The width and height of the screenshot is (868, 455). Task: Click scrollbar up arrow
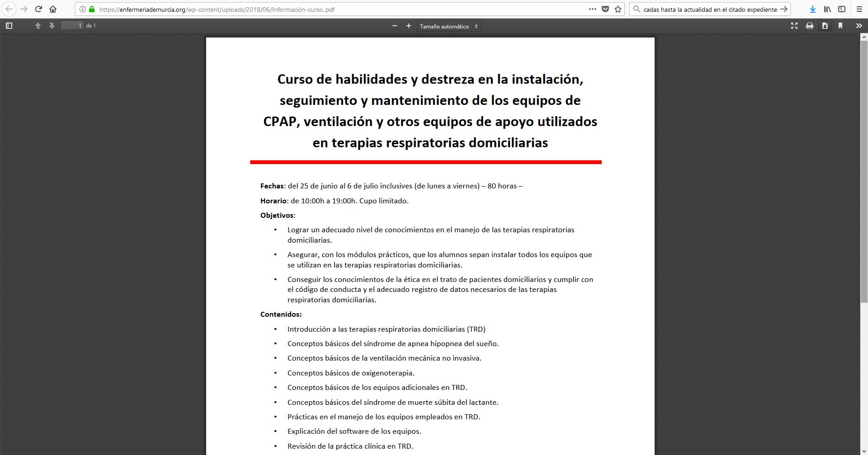(864, 38)
